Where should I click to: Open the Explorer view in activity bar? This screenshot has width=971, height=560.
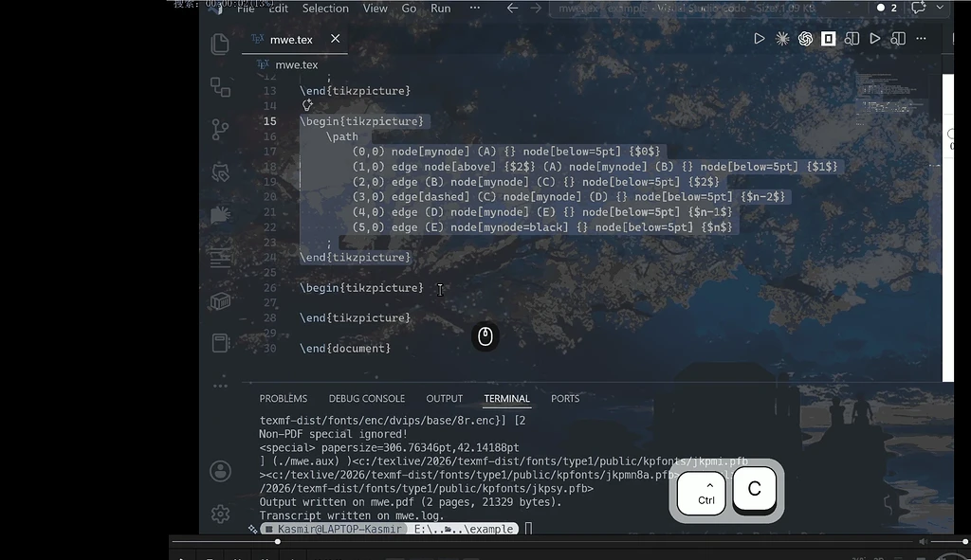pyautogui.click(x=220, y=44)
